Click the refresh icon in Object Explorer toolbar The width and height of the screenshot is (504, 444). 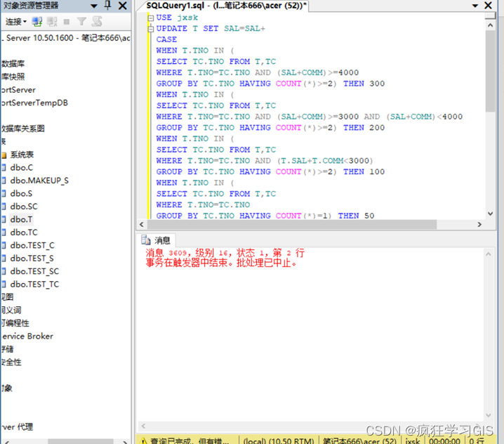point(97,22)
